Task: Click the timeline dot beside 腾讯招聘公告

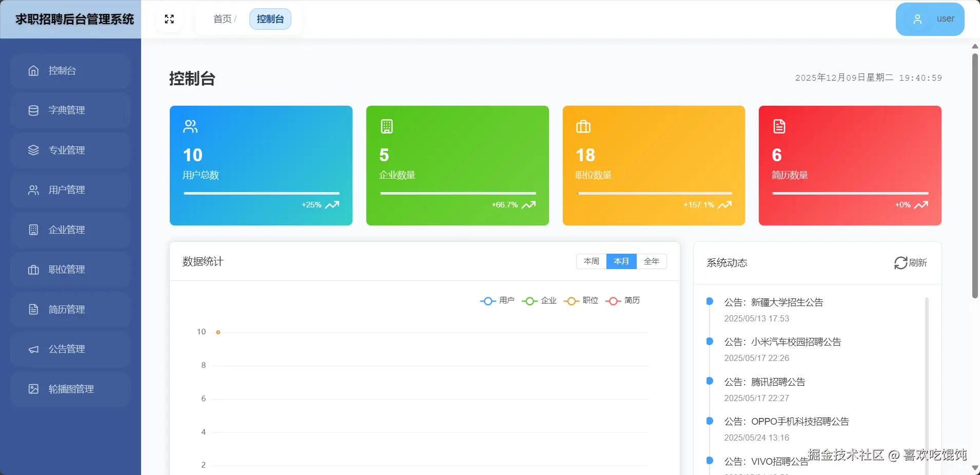Action: 710,381
